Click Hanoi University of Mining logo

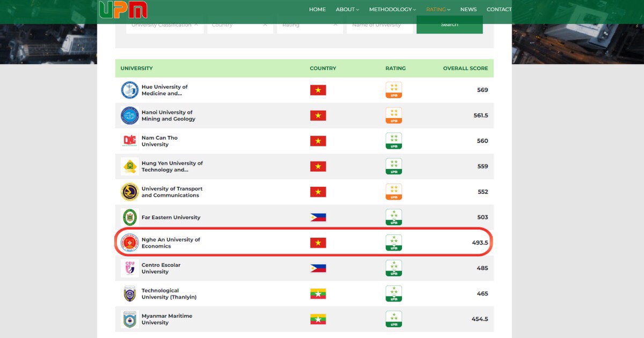tap(129, 115)
